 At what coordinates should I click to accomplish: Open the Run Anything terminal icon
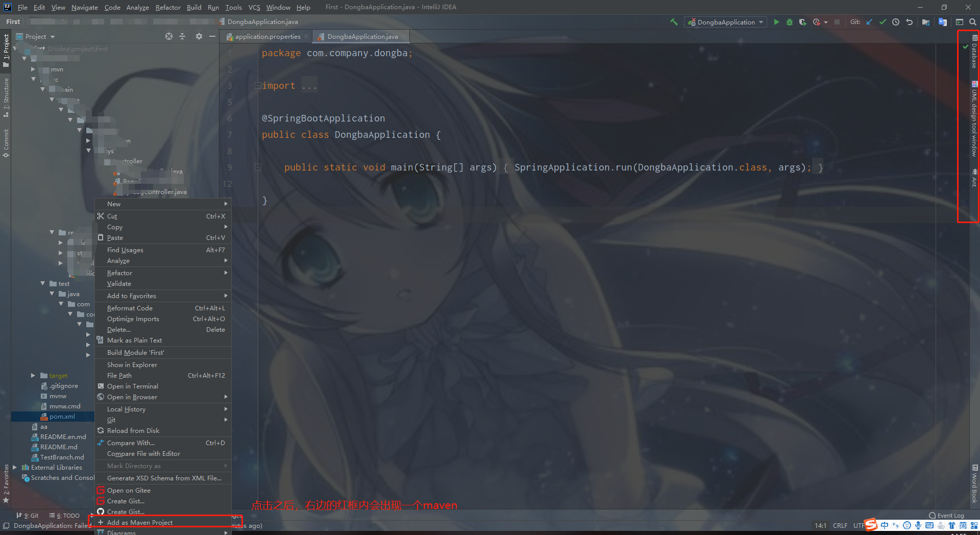[960, 22]
